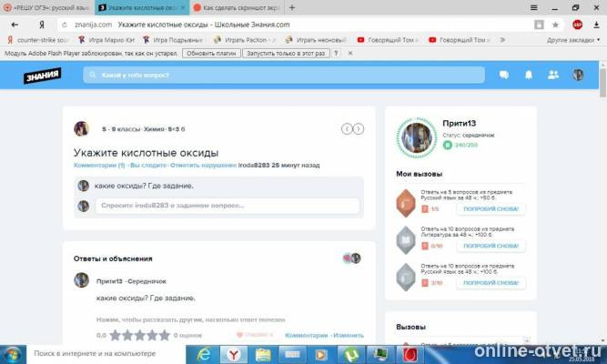The height and width of the screenshot is (364, 607).
Task: Open browser downloads arrow icon
Action: 596,25
